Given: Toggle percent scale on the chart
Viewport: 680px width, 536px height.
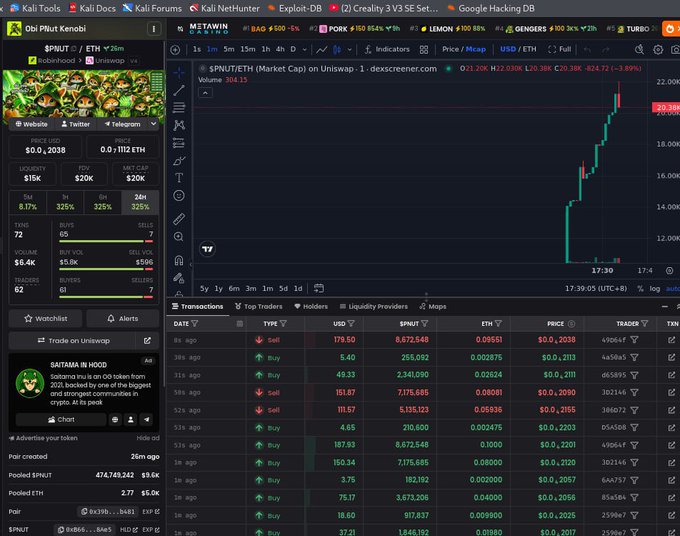Looking at the screenshot, I should (x=640, y=288).
